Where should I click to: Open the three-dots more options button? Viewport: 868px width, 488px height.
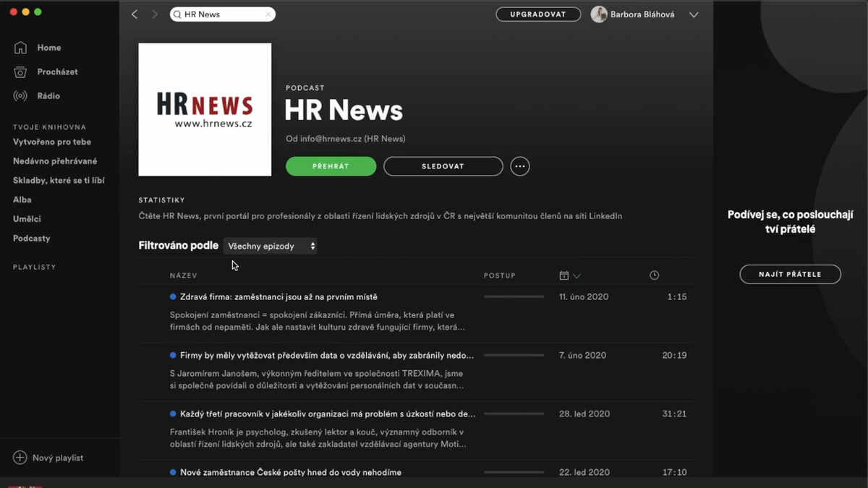pos(519,166)
